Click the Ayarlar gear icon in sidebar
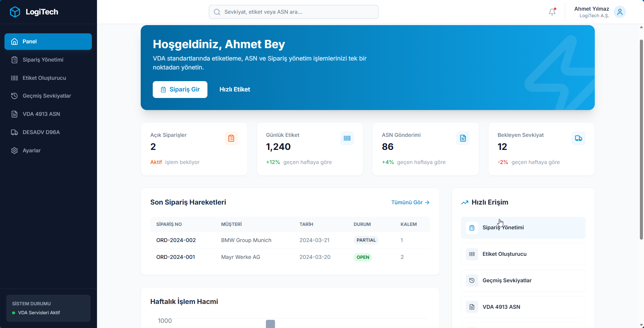The width and height of the screenshot is (644, 328). pos(14,151)
